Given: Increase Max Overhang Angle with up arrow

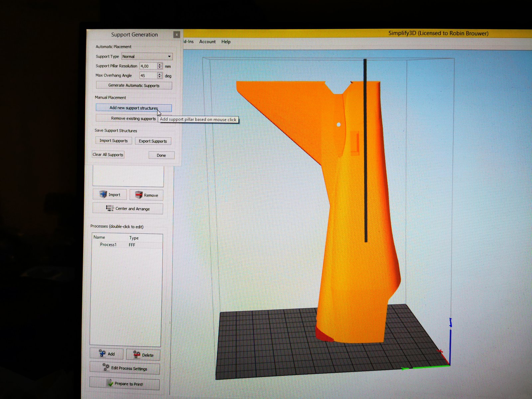Looking at the screenshot, I should (x=160, y=74).
